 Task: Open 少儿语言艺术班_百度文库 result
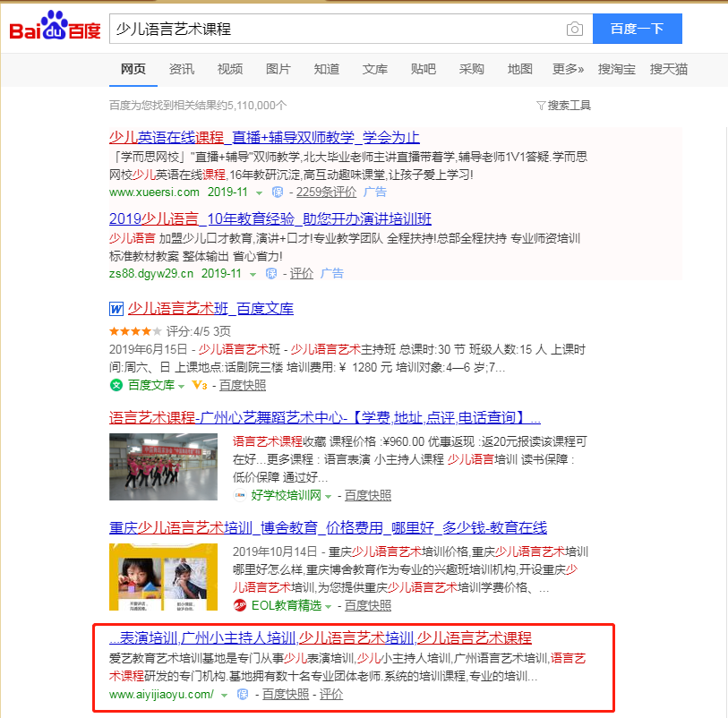point(210,309)
